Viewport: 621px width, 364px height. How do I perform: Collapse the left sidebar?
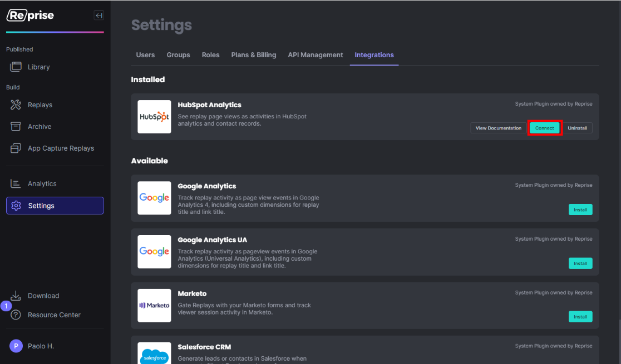[x=98, y=15]
